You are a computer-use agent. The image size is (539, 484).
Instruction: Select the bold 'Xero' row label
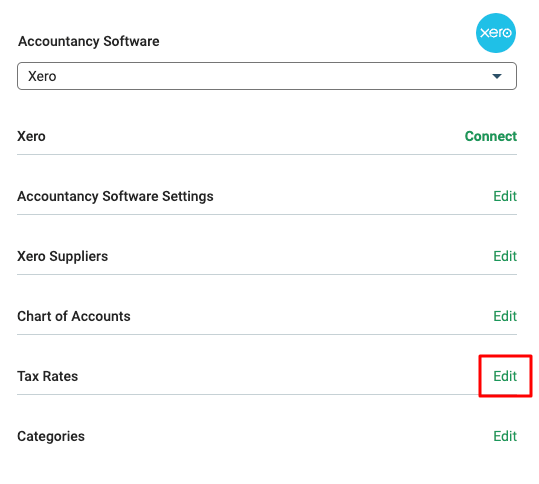tap(31, 136)
